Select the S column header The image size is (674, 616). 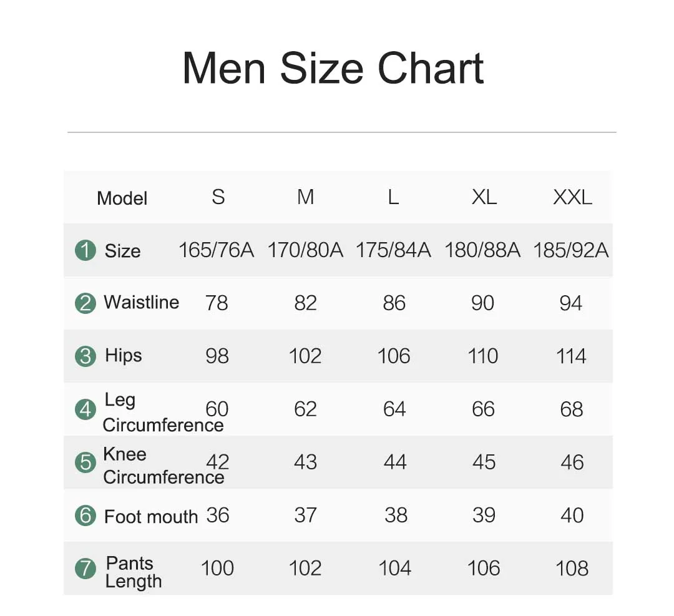(x=218, y=197)
